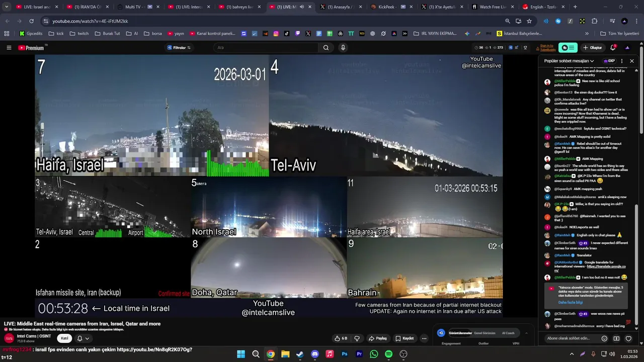Open Spotify from the taskbar
The image size is (644, 362).
click(x=388, y=354)
